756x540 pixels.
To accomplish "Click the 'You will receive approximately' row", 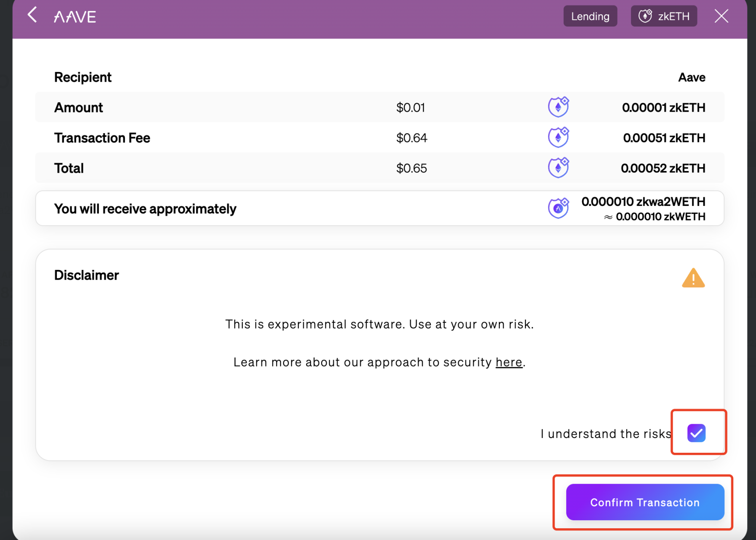I will click(145, 209).
